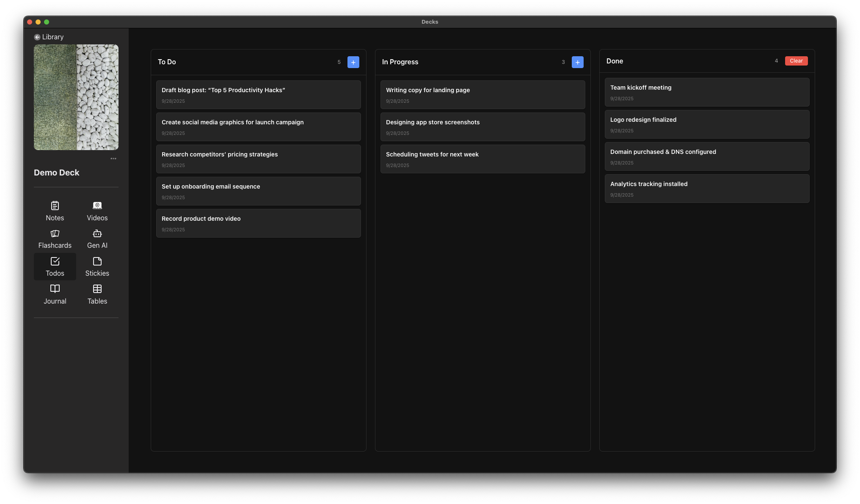Screen dimensions: 860x504
Task: Click the Demo Deck cover image
Action: point(76,97)
